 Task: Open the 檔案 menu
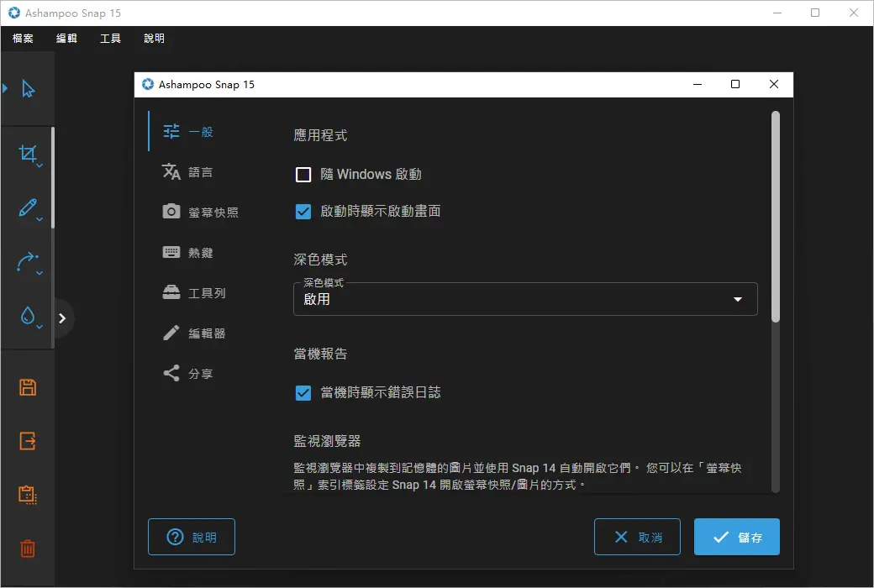coord(23,38)
